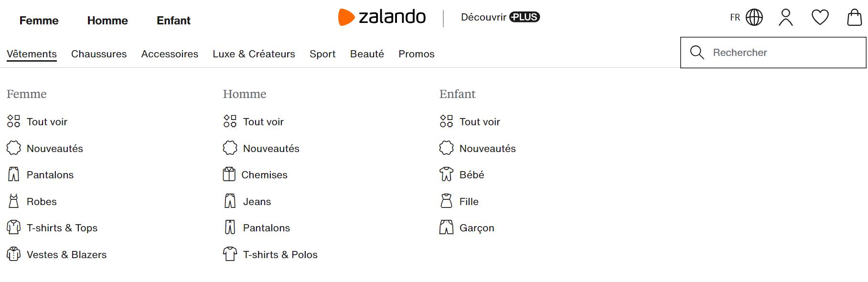Click the globe language icon
This screenshot has height=282, width=868.
754,18
